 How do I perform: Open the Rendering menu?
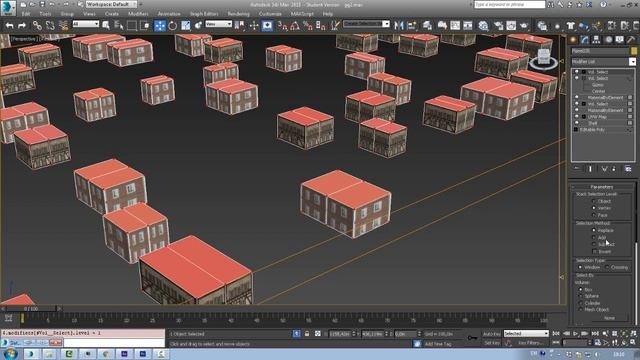click(x=238, y=14)
